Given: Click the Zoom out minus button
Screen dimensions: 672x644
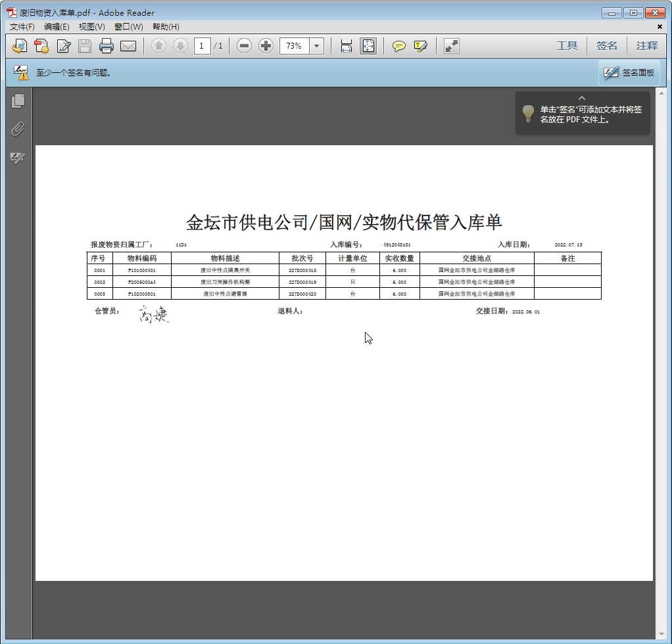Looking at the screenshot, I should [x=244, y=46].
